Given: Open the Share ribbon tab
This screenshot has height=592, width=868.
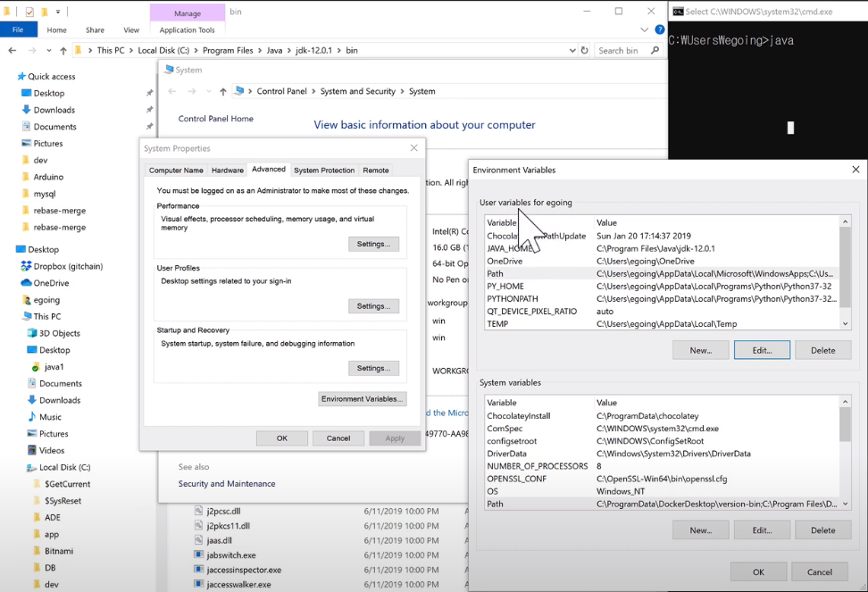Looking at the screenshot, I should [x=95, y=29].
